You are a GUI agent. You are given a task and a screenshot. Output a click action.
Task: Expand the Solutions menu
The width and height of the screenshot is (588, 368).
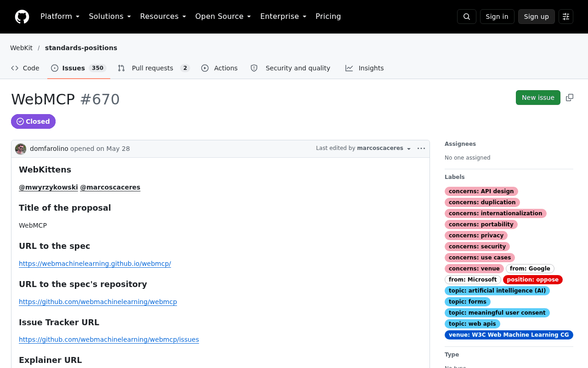(110, 17)
